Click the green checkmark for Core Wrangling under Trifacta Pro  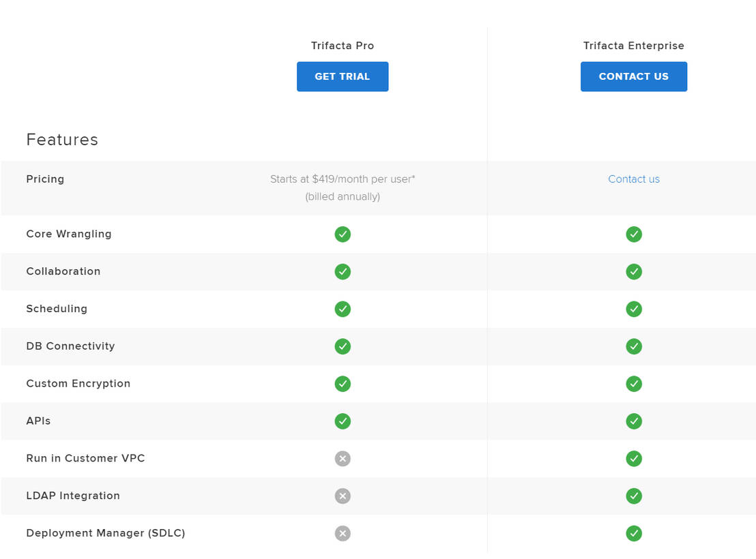[343, 234]
